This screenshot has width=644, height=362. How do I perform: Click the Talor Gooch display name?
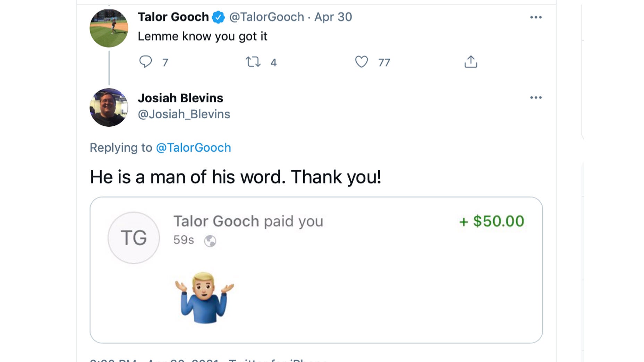tap(173, 17)
